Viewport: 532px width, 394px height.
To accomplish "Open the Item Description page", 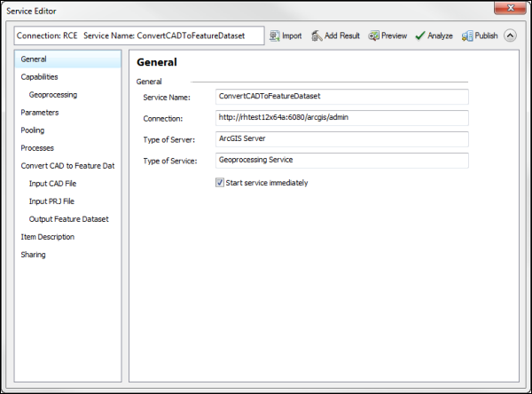I will click(48, 237).
